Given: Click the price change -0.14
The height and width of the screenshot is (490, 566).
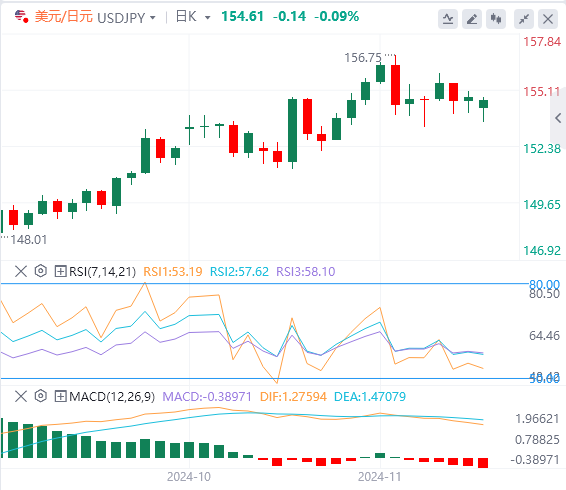Looking at the screenshot, I should [x=289, y=16].
